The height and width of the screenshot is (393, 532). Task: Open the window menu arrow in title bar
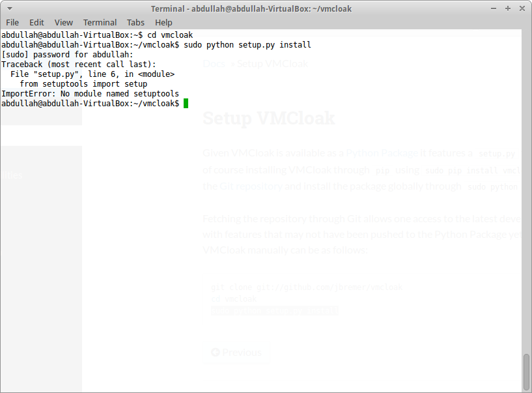(10, 8)
